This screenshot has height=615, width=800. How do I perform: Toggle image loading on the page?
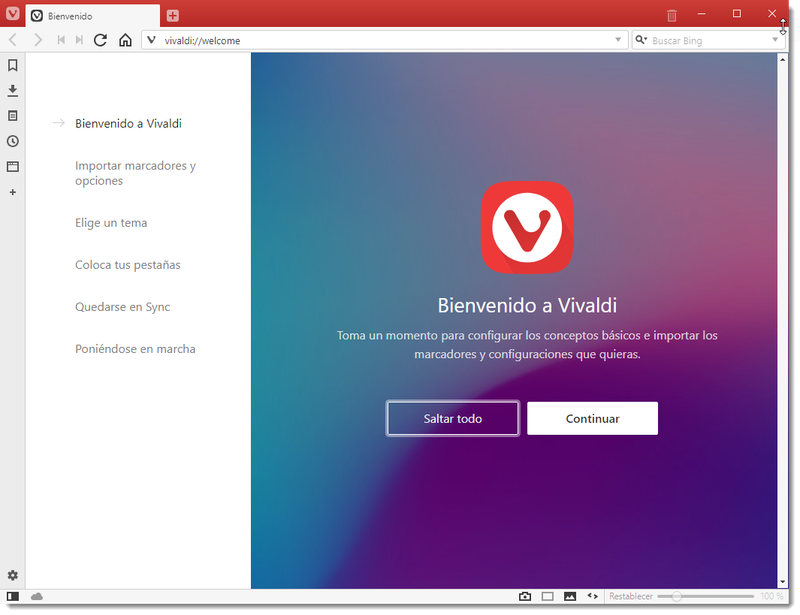tap(569, 595)
